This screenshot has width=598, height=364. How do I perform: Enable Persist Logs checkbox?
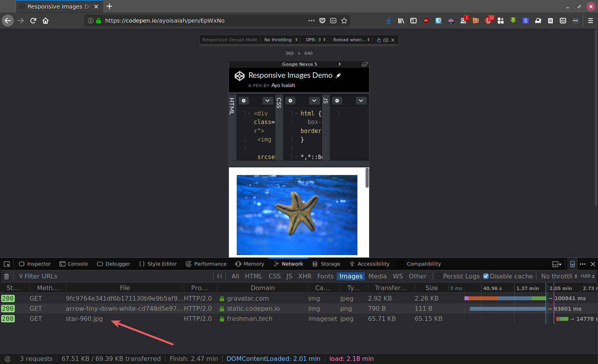click(x=439, y=276)
